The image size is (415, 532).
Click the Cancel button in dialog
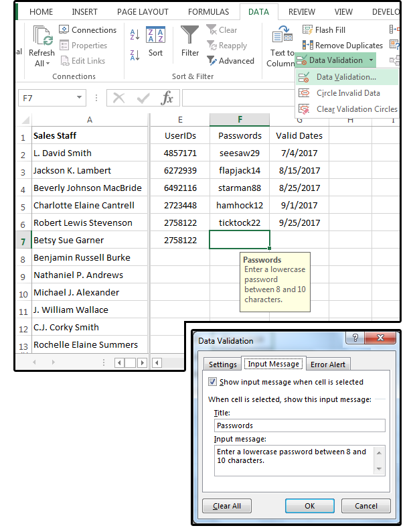[x=366, y=506]
